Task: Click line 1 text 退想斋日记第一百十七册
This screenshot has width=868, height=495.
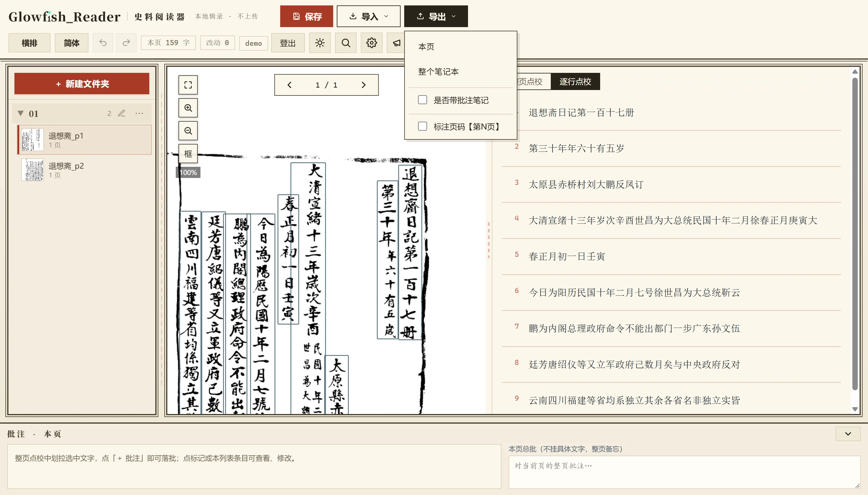Action: pyautogui.click(x=581, y=113)
